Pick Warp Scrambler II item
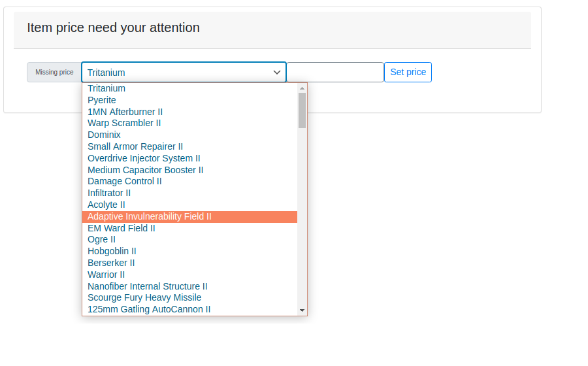588x366 pixels. pyautogui.click(x=189, y=123)
